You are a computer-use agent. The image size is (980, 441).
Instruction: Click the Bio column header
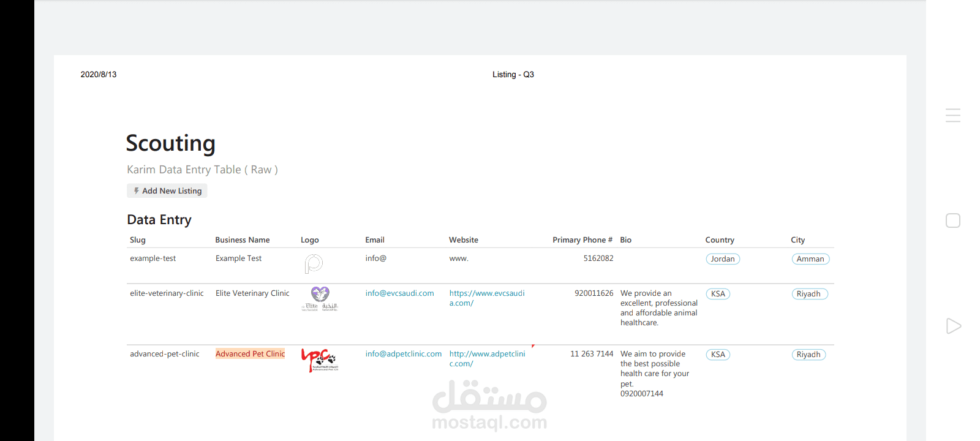[x=626, y=240]
